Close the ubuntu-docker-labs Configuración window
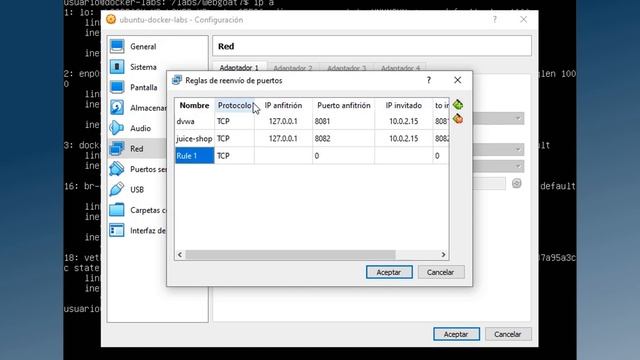640x360 pixels. 523,19
